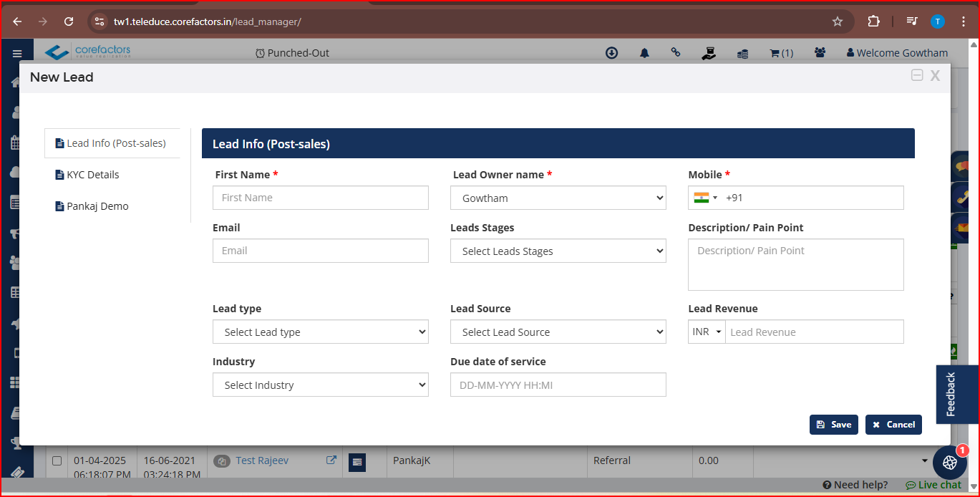The height and width of the screenshot is (497, 980).
Task: Tick the checkbox in Test Rajeev row
Action: pyautogui.click(x=57, y=460)
